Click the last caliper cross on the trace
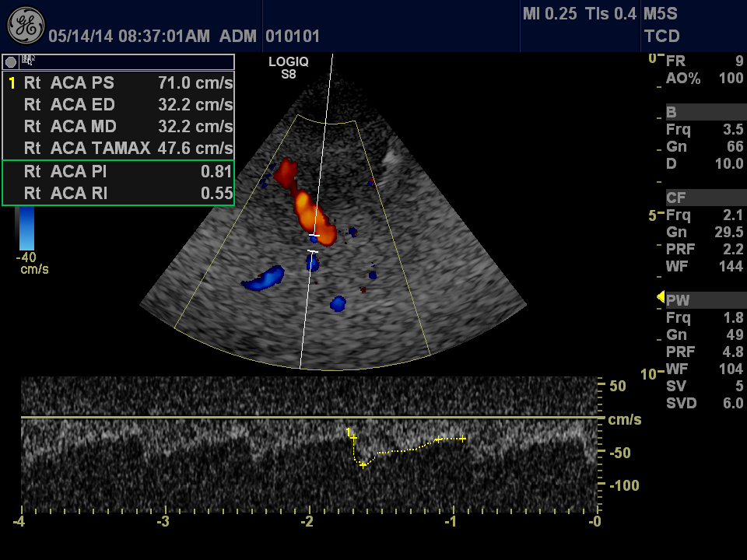 click(x=462, y=439)
